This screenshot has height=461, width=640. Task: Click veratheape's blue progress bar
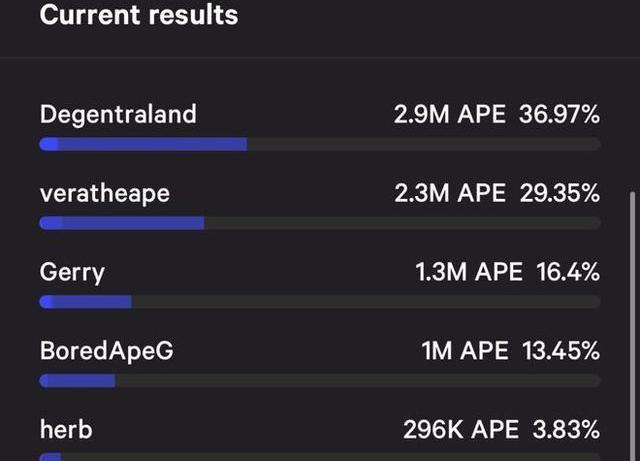[122, 223]
